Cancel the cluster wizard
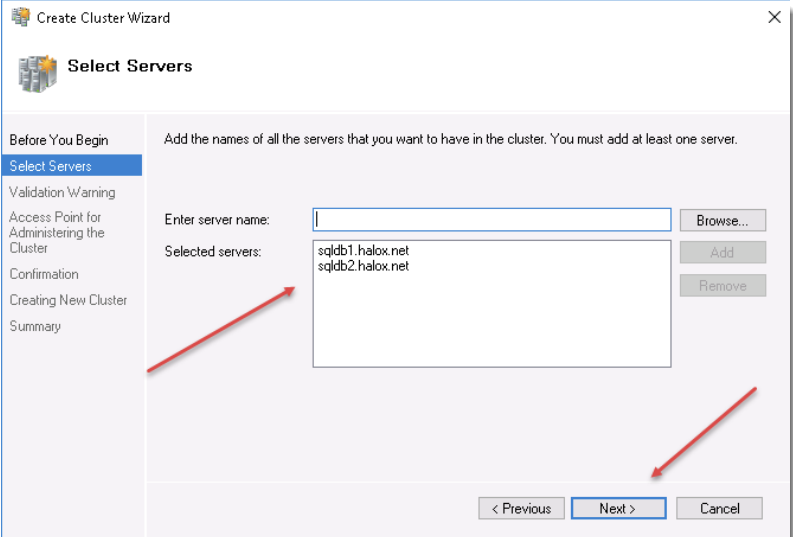 719,508
